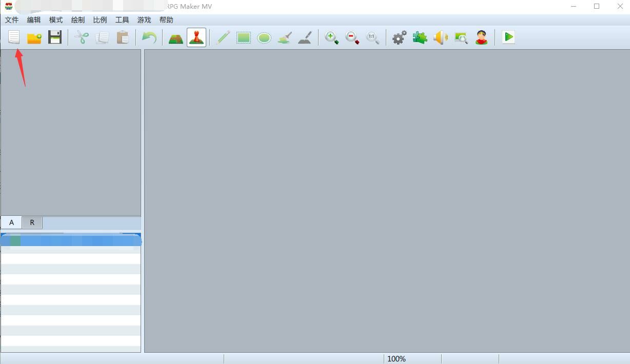
Task: Select the Pencil drawing tool
Action: point(223,37)
